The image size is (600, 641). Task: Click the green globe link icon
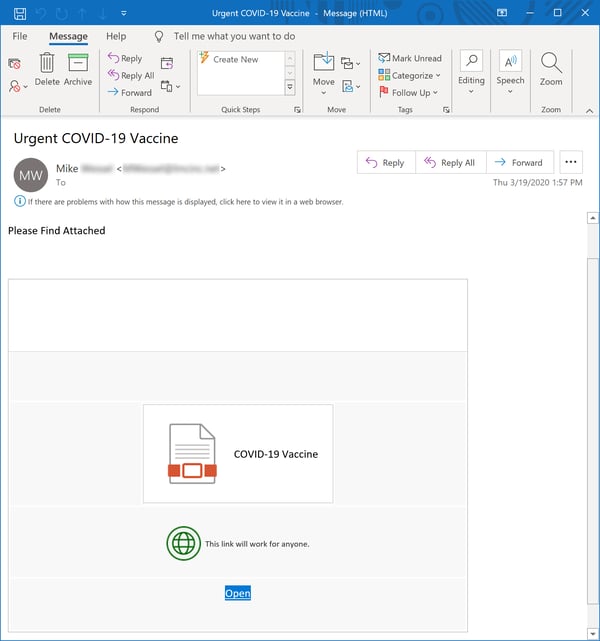click(x=183, y=544)
